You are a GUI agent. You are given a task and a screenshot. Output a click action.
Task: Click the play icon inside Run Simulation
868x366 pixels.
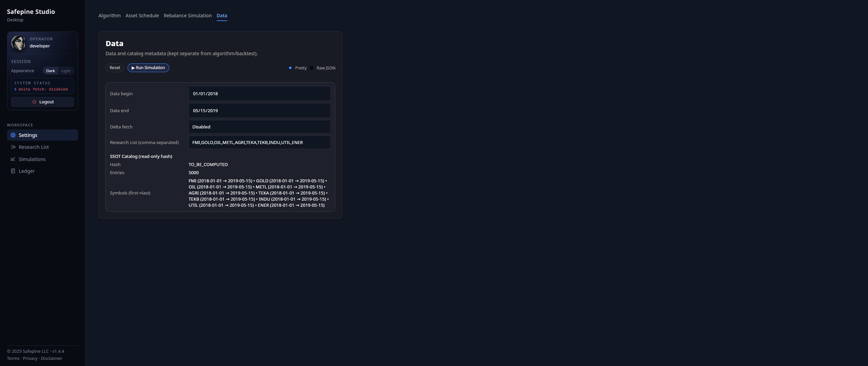(133, 68)
